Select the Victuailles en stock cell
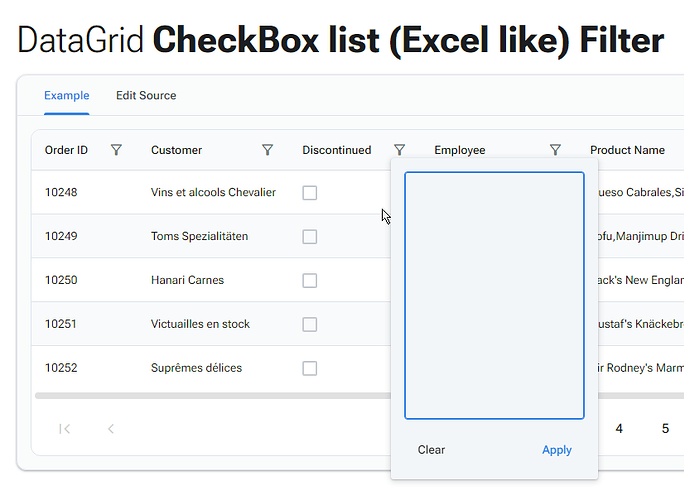Viewport: 684px width, 500px height. tap(200, 324)
